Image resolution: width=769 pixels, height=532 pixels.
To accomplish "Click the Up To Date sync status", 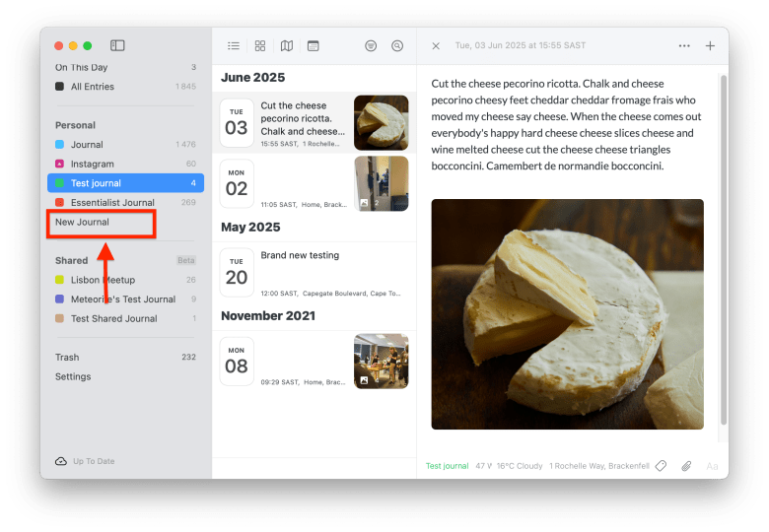I will [94, 461].
